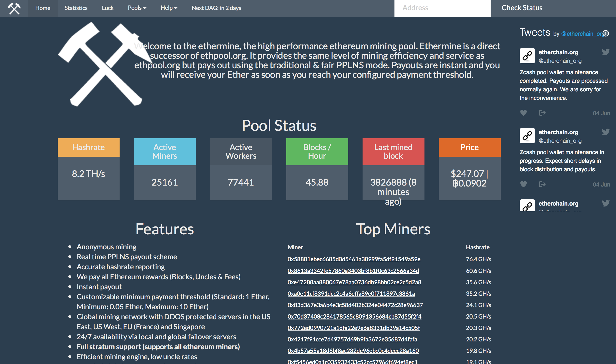Click Twitter bird icon on second tweet

pos(606,132)
